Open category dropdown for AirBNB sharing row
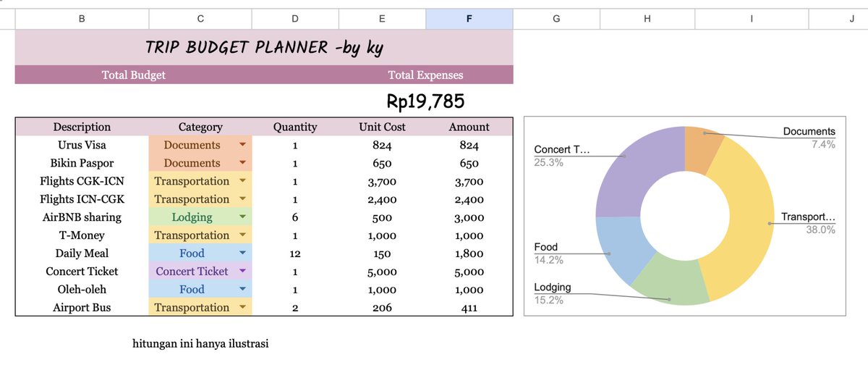Viewport: 868px width, 365px height. pyautogui.click(x=242, y=217)
